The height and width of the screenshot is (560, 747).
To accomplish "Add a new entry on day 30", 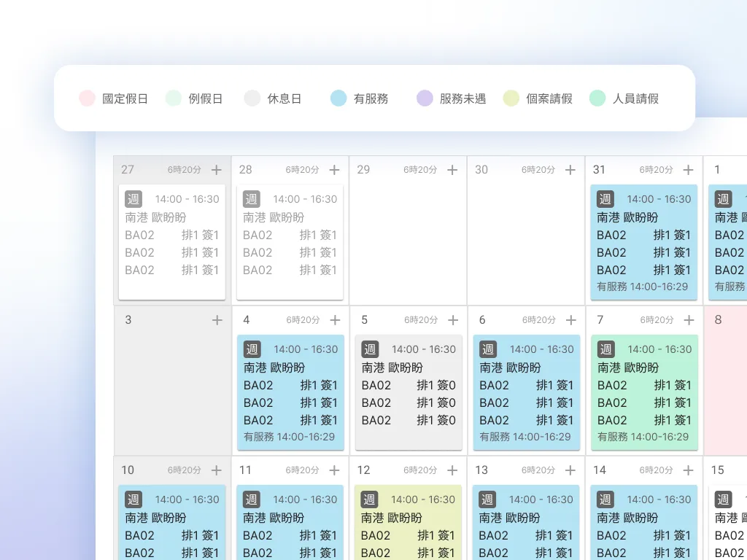I will coord(570,170).
